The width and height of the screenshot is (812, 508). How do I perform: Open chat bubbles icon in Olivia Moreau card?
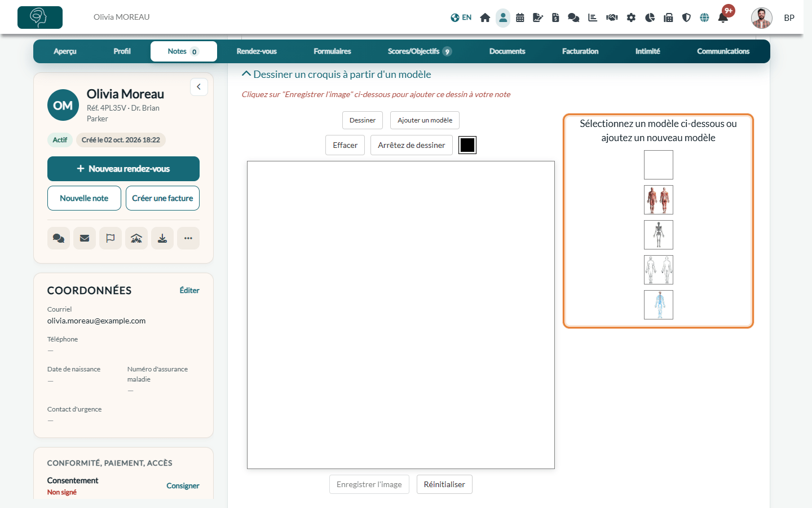[x=59, y=238]
